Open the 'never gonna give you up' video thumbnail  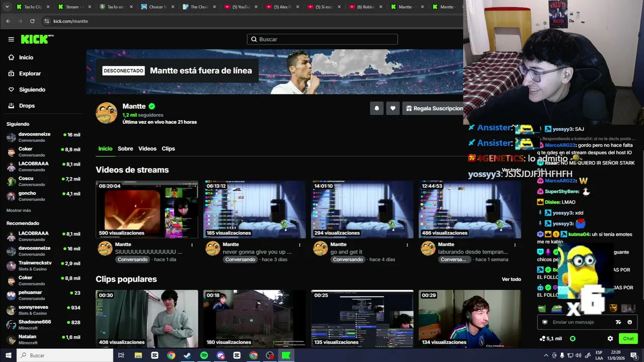coord(255,210)
